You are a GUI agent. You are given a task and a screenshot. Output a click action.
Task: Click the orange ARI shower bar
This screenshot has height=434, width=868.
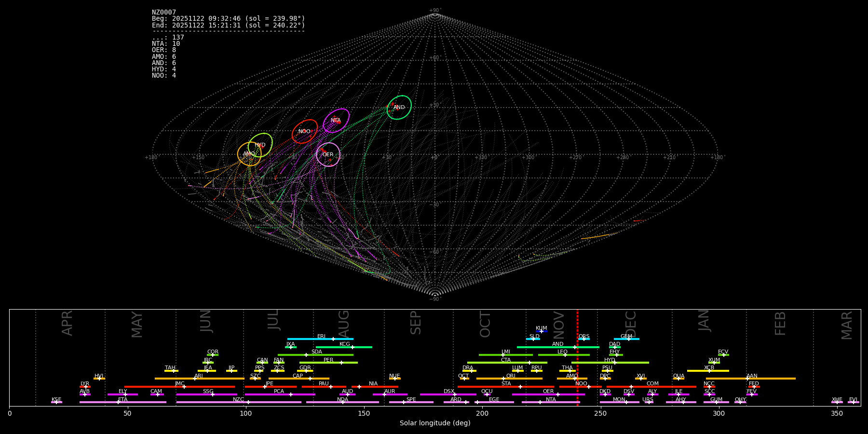(200, 379)
